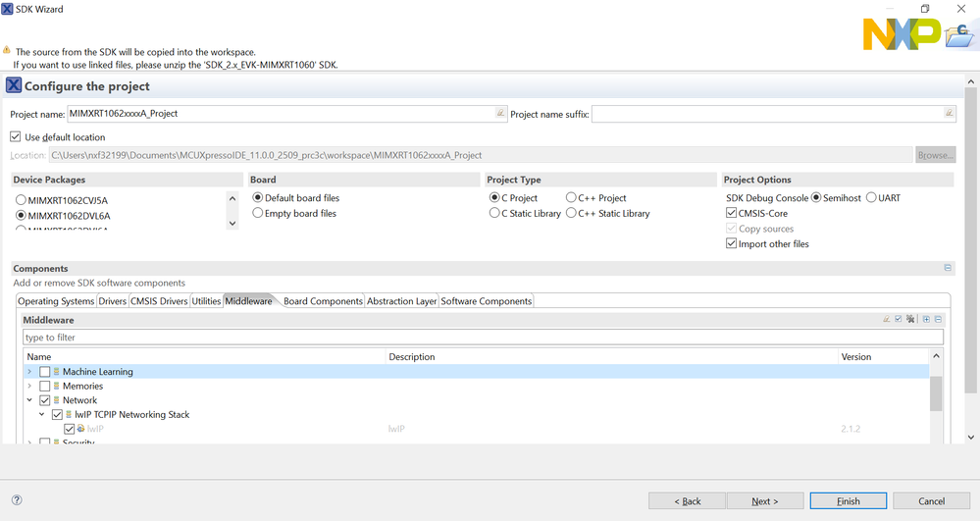This screenshot has width=980, height=521.
Task: Click the dependency puzzle icon in Middleware toolbar
Action: [x=910, y=319]
